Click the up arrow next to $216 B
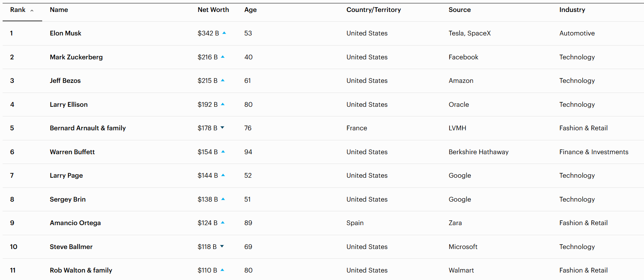This screenshot has width=644, height=280. [223, 57]
